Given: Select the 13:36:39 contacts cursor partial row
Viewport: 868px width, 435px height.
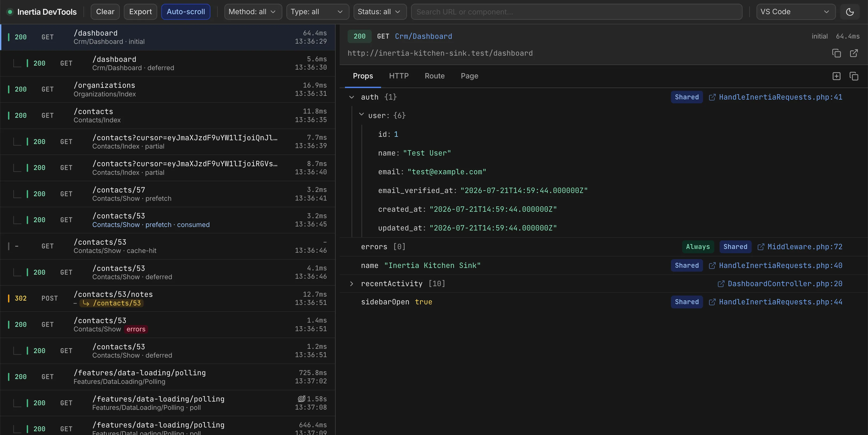Looking at the screenshot, I should click(167, 142).
